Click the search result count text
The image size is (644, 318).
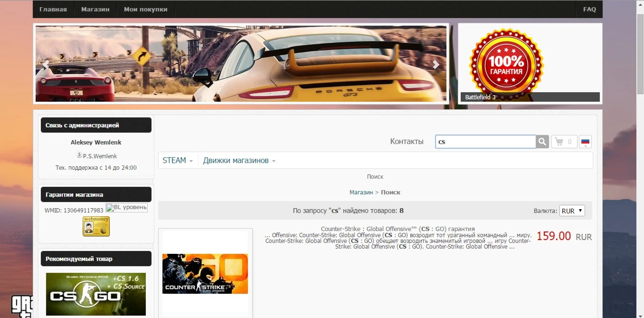(348, 211)
